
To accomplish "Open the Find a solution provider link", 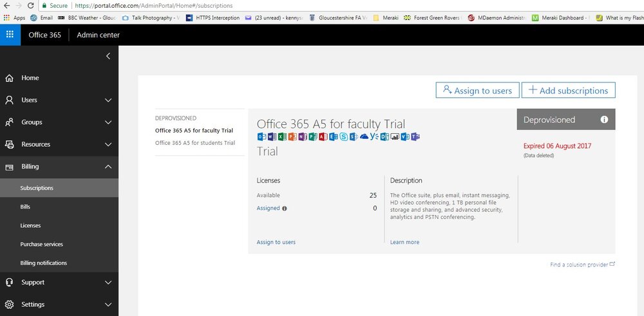I will (582, 265).
